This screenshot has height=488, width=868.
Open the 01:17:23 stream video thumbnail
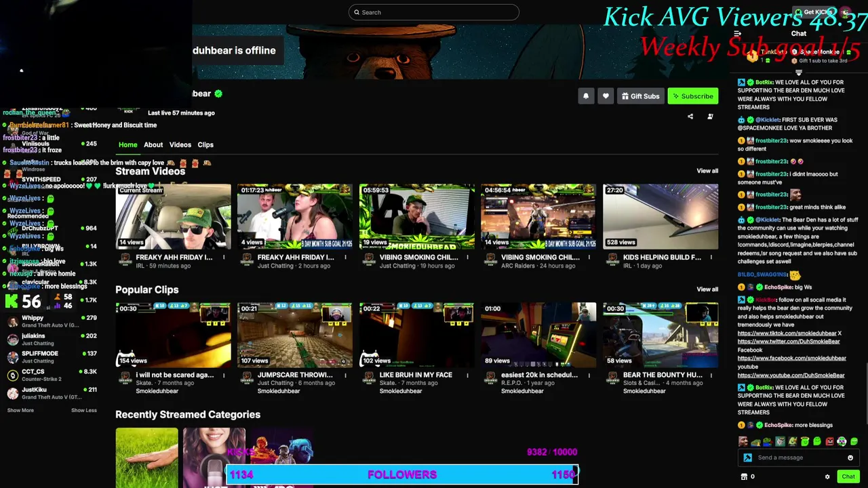295,216
